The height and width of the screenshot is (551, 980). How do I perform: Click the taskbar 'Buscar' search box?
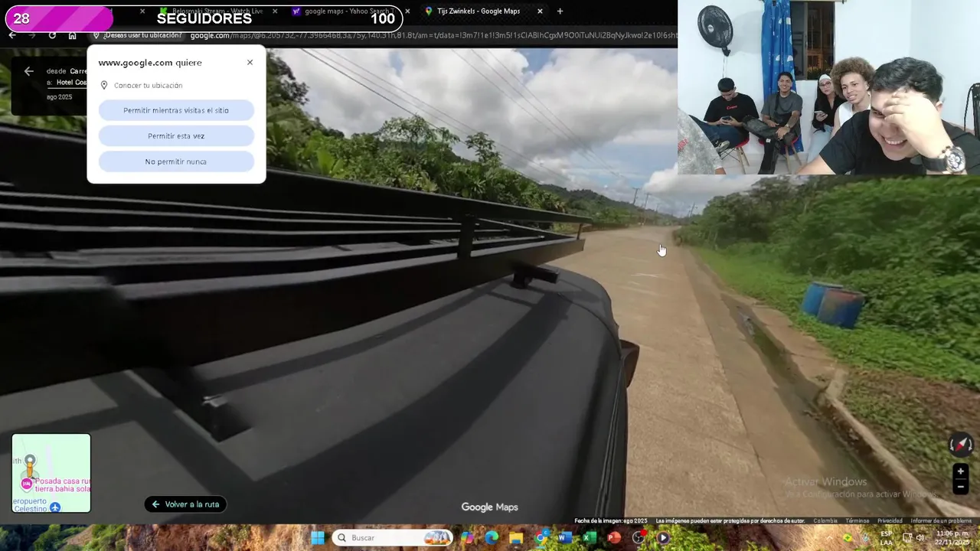click(x=394, y=538)
